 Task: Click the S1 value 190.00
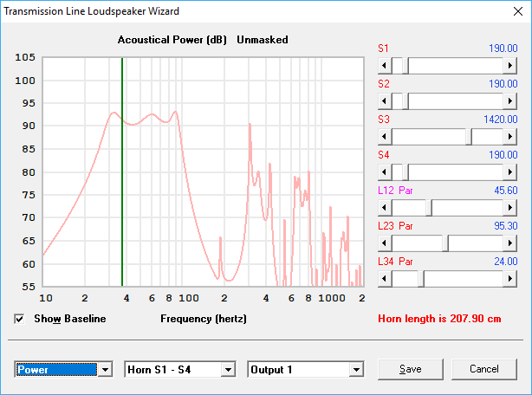click(503, 49)
